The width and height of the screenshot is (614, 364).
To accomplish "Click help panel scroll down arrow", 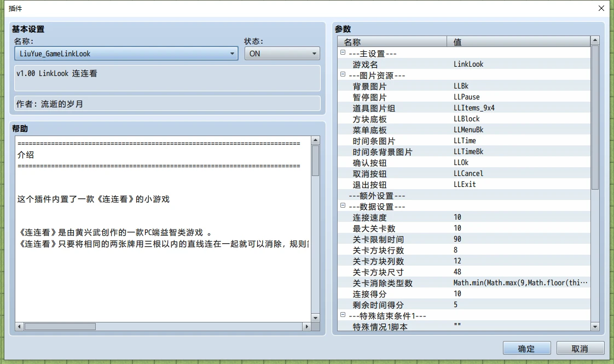I will [x=315, y=318].
